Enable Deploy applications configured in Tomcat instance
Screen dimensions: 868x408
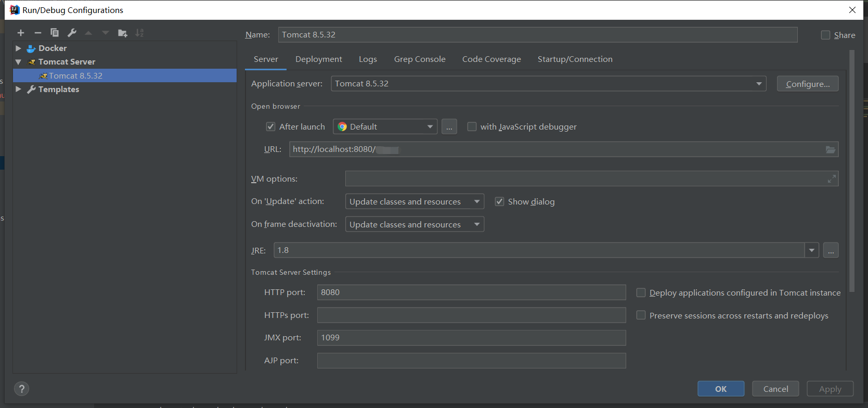tap(641, 292)
